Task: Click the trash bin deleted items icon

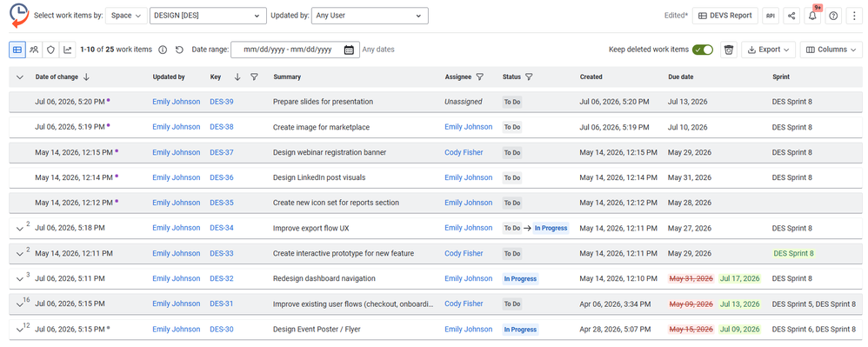Action: coord(729,50)
